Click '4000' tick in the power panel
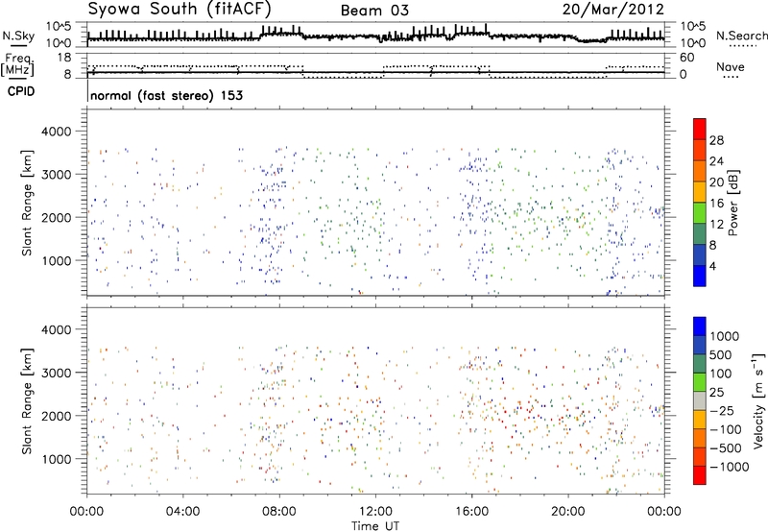 (56, 132)
